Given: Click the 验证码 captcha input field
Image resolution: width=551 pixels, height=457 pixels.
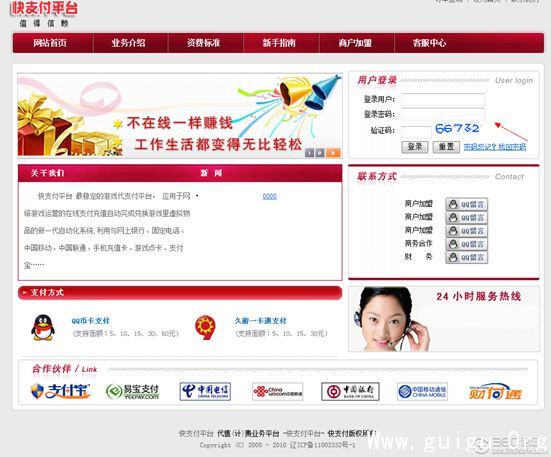Looking at the screenshot, I should 416,131.
